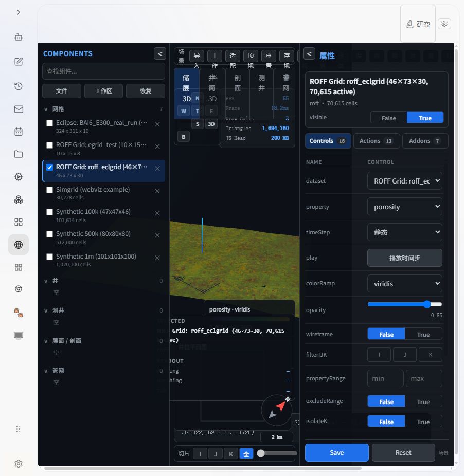Click the 工作区 button in Components panel

point(103,91)
